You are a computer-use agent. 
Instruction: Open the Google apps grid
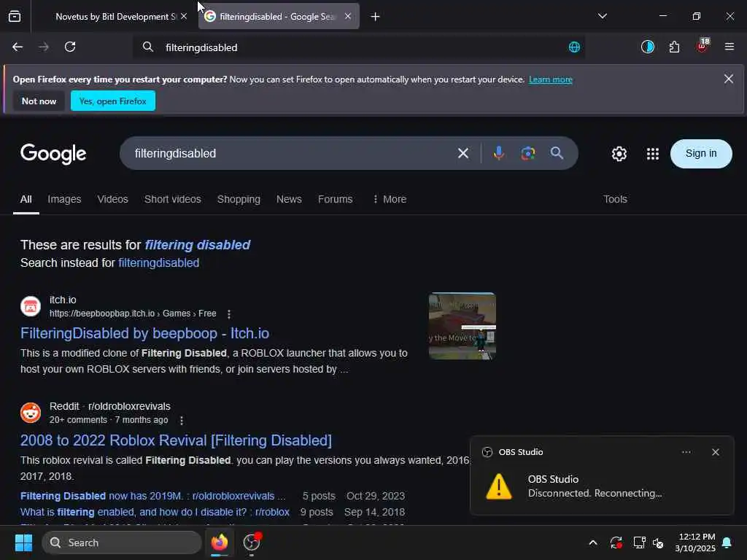click(x=653, y=154)
